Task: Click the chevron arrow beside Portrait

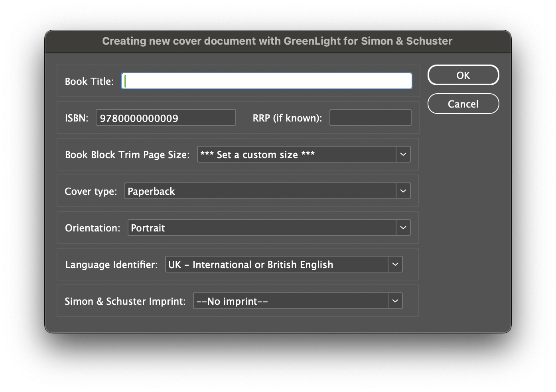Action: tap(403, 228)
